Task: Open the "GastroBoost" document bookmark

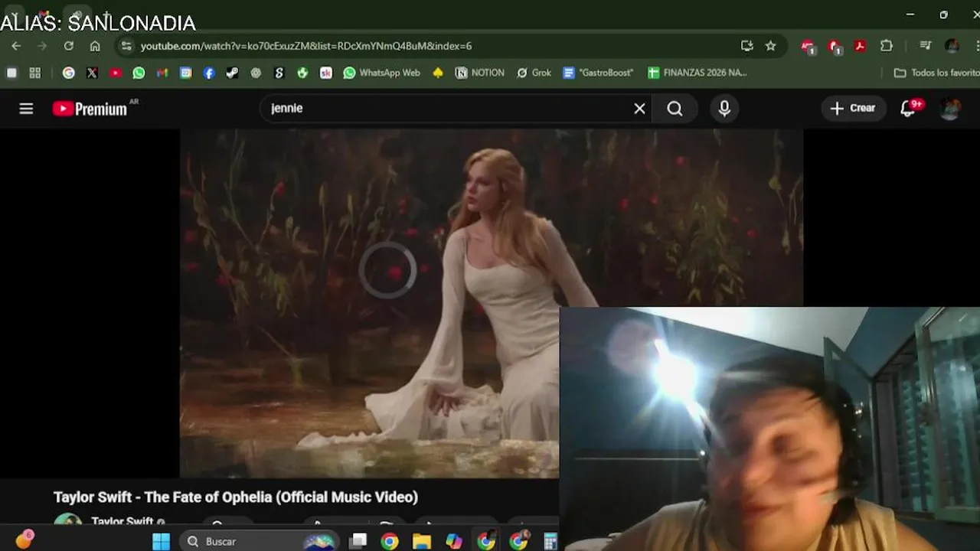Action: 598,73
